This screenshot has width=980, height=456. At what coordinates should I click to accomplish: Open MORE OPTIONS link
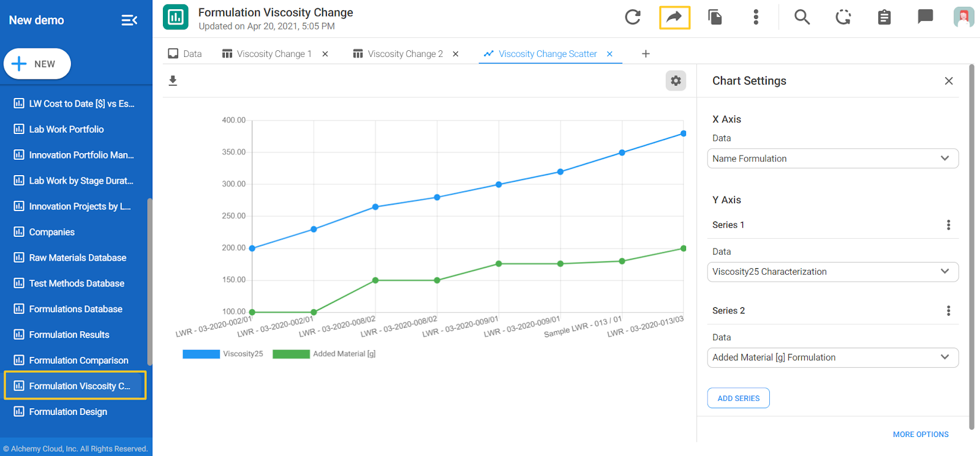pos(921,435)
